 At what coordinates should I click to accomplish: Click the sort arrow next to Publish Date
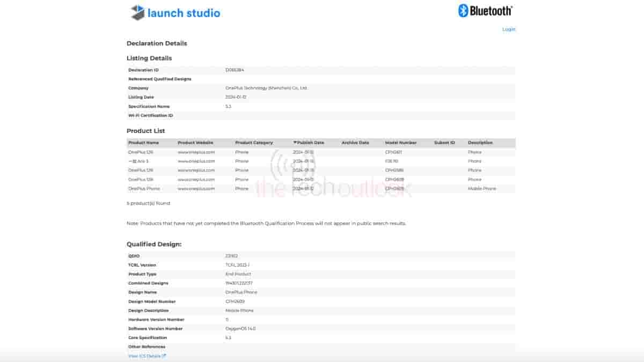tap(295, 143)
